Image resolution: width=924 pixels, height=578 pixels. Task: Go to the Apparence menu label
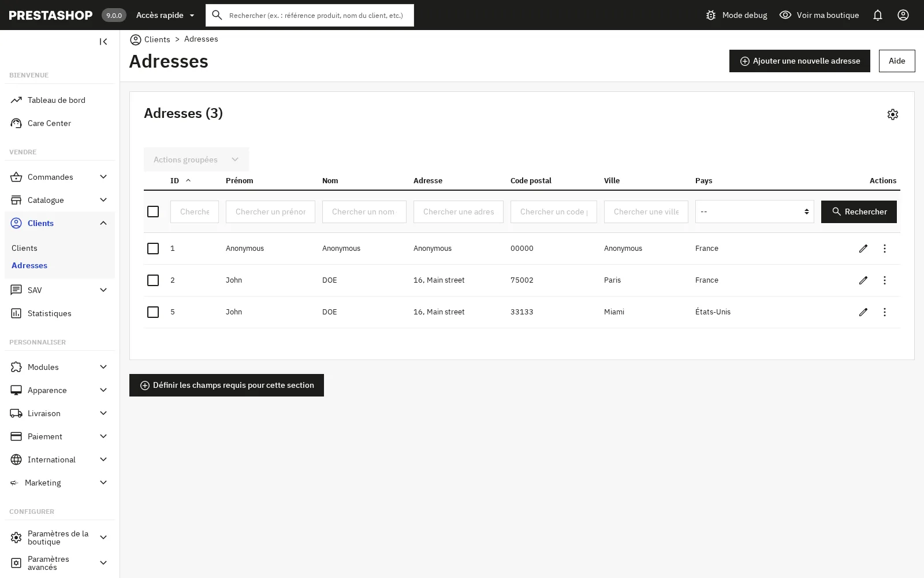47,390
